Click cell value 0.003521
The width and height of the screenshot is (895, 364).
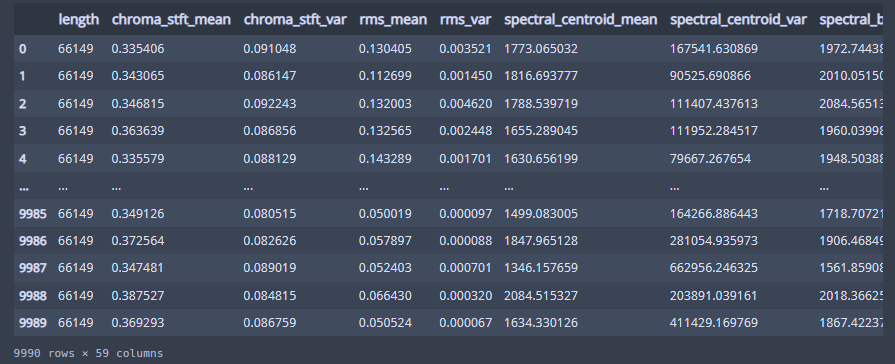[x=466, y=49]
